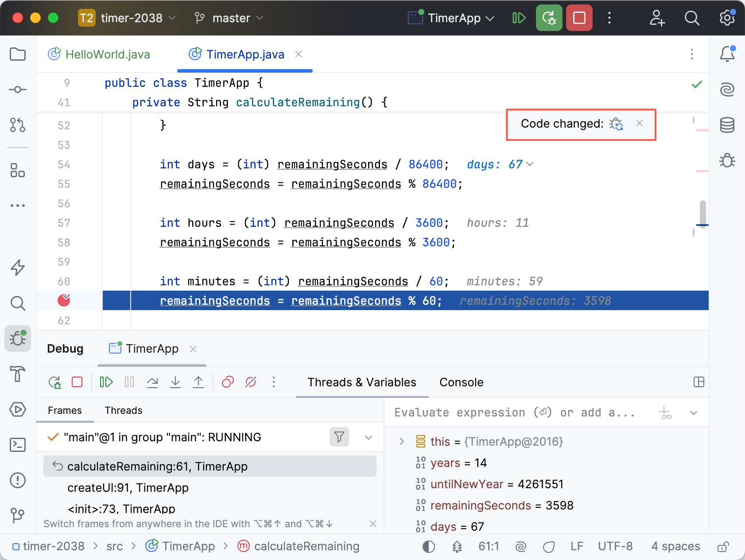The width and height of the screenshot is (745, 560).
Task: Open the Terminal tool window
Action: coord(18,445)
